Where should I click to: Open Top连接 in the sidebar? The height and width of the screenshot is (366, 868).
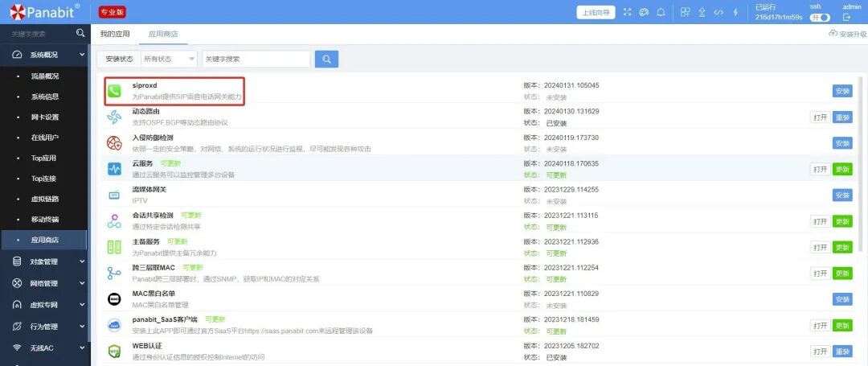click(43, 179)
